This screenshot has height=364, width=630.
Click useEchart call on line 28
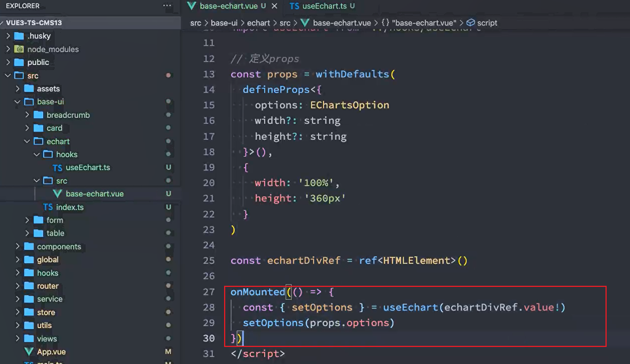(410, 307)
